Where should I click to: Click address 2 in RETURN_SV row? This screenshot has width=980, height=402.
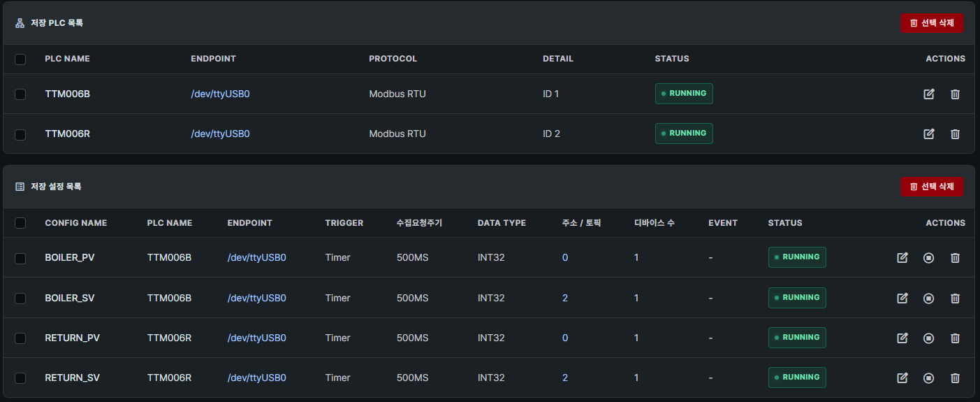coord(565,378)
